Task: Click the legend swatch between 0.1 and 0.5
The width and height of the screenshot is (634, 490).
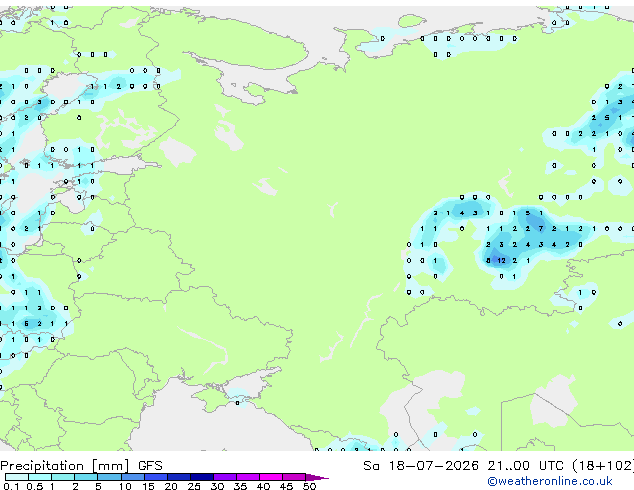Action: tap(17, 477)
